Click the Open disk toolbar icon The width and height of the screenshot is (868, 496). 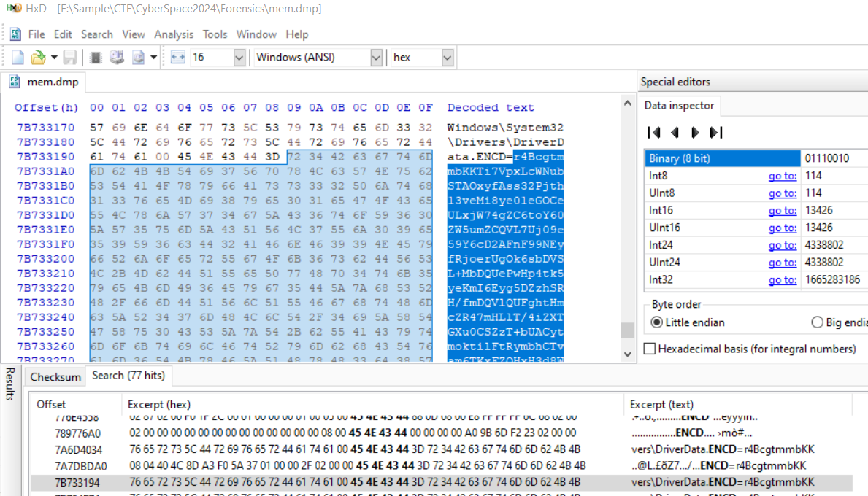tap(116, 57)
